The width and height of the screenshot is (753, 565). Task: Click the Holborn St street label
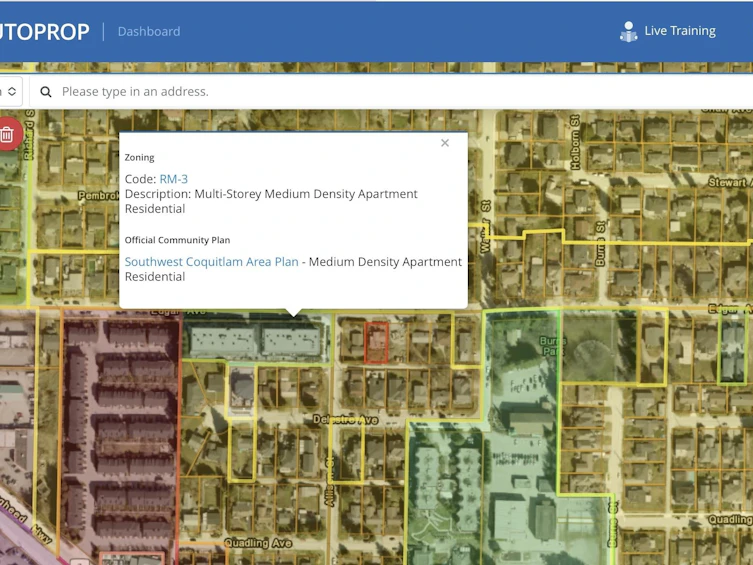[575, 142]
